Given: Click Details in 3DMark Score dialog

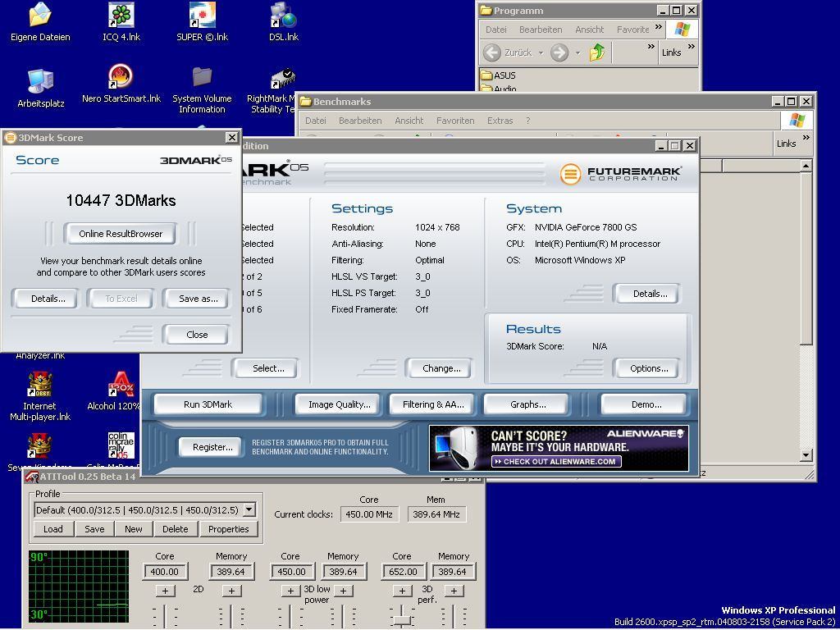Looking at the screenshot, I should [48, 299].
